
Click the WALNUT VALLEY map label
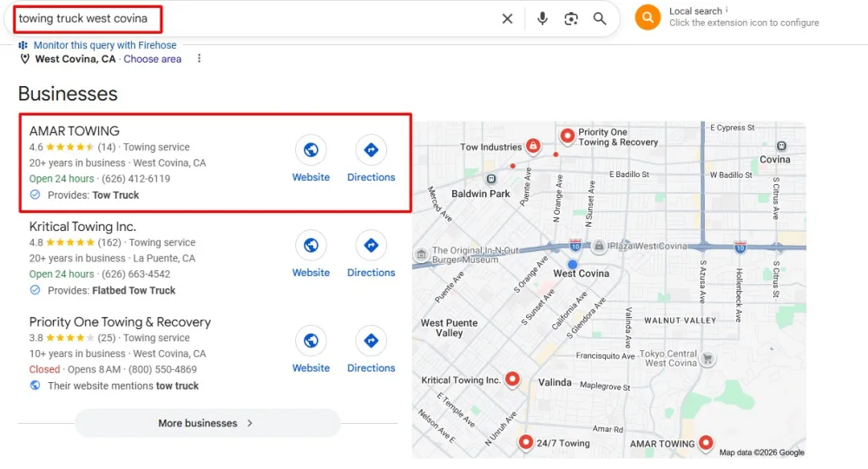coord(681,320)
